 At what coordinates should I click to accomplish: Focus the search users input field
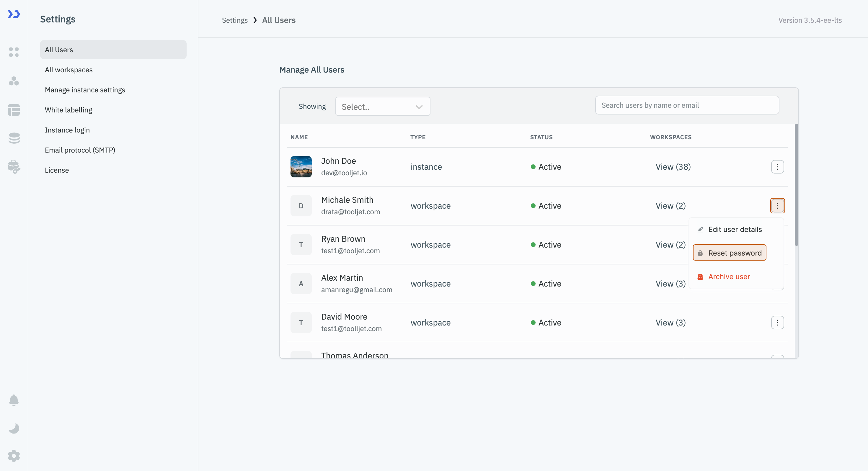point(687,105)
